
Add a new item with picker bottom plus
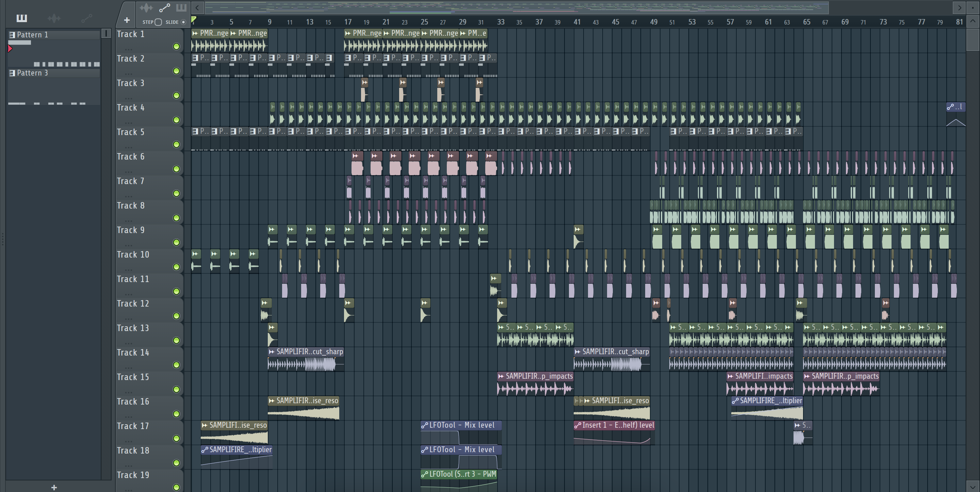click(x=54, y=487)
